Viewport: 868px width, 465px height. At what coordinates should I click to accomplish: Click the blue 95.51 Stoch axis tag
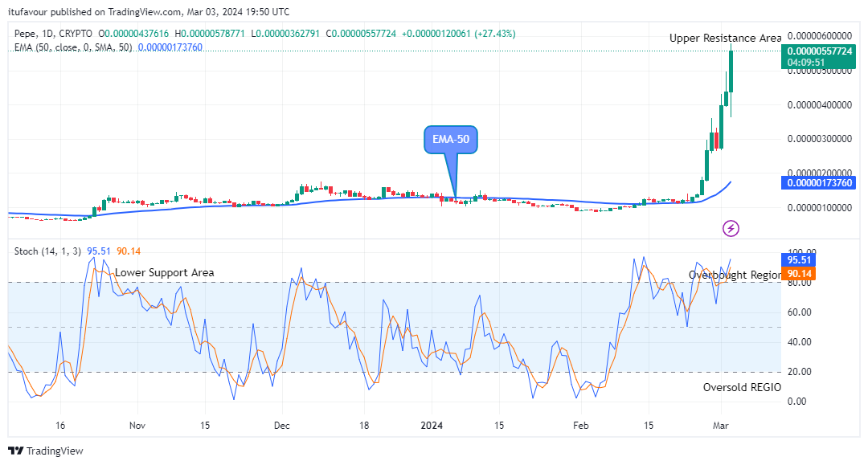[x=798, y=260]
